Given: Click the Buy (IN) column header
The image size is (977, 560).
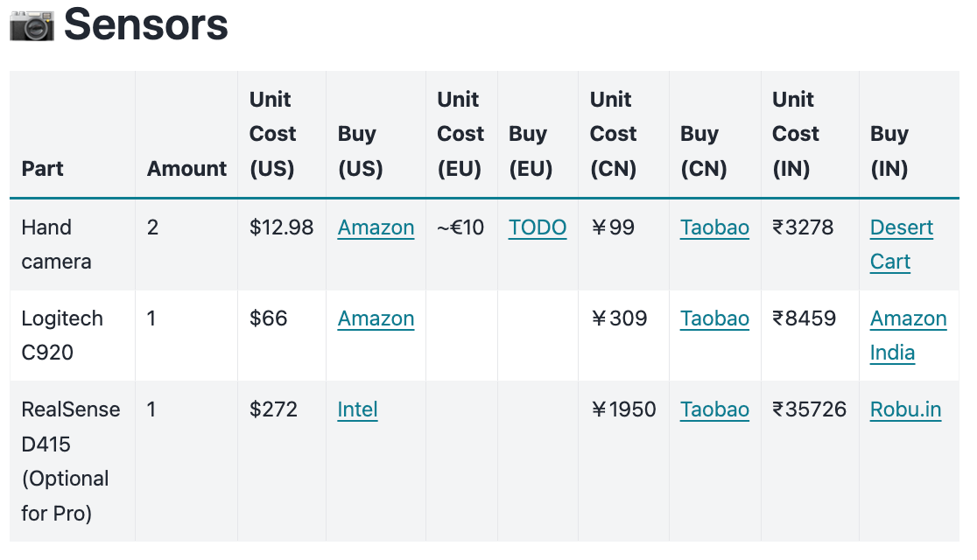Looking at the screenshot, I should pos(889,150).
